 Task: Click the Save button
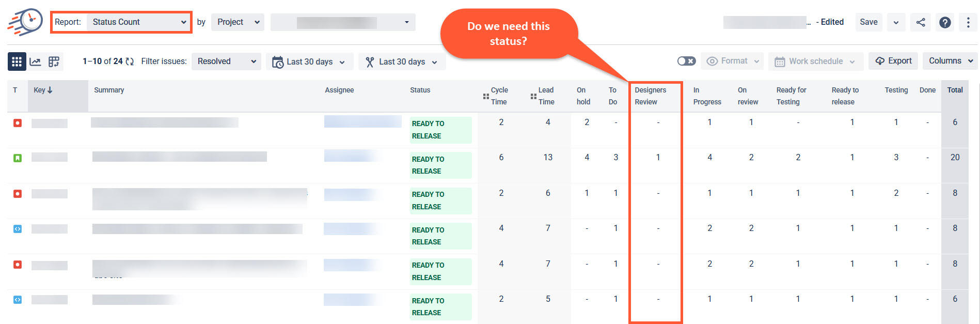click(x=868, y=22)
